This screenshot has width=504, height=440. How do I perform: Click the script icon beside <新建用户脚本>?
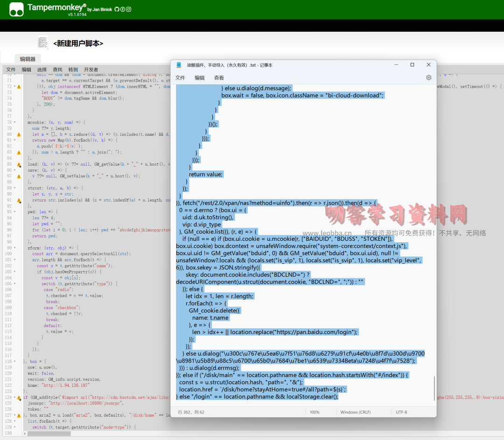pyautogui.click(x=43, y=42)
